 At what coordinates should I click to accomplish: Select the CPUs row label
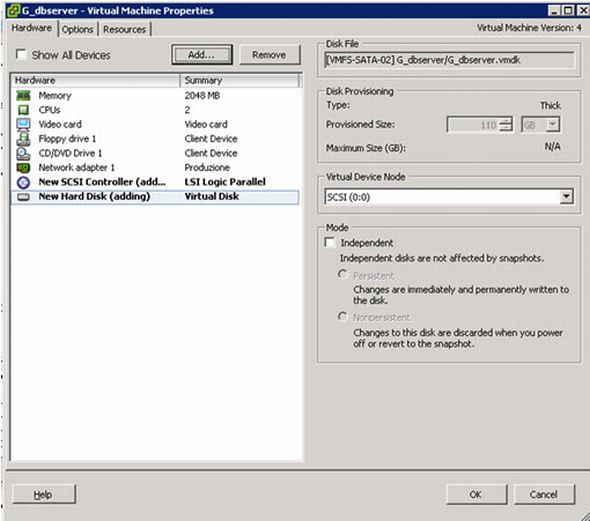click(49, 110)
